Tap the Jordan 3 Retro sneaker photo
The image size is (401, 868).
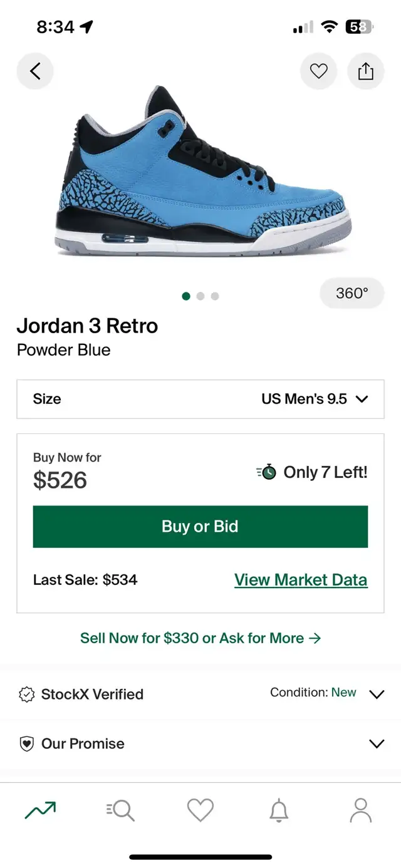point(200,182)
